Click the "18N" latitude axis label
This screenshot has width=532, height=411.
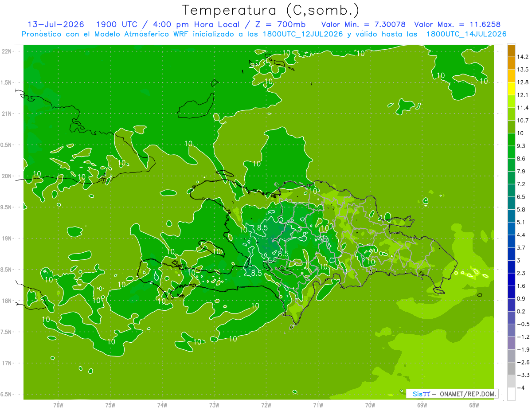pos(8,301)
